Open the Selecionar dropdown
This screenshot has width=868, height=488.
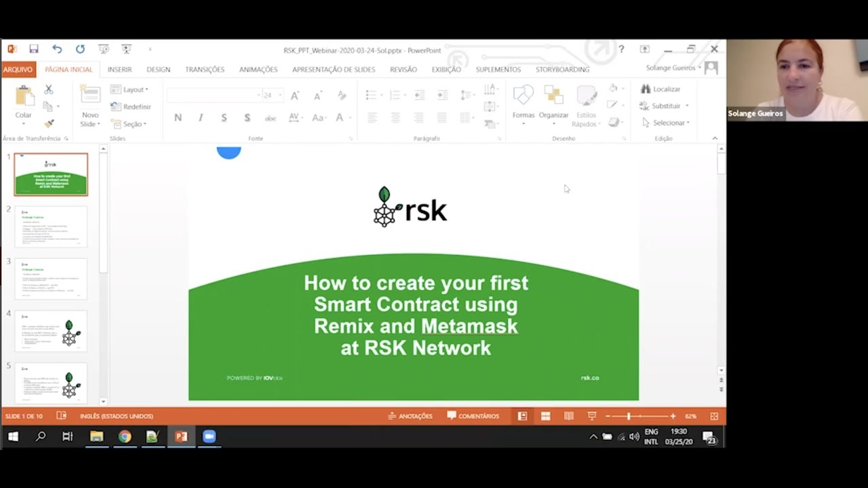click(665, 123)
